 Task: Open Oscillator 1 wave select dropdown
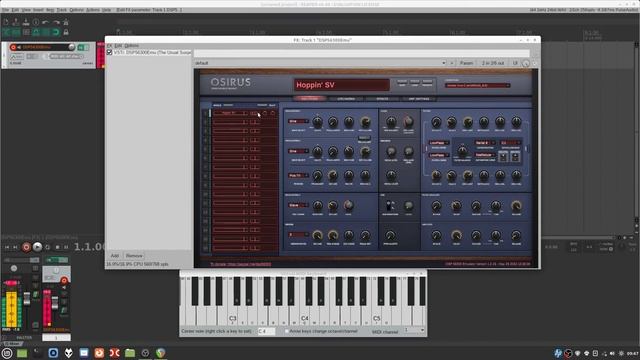[298, 121]
